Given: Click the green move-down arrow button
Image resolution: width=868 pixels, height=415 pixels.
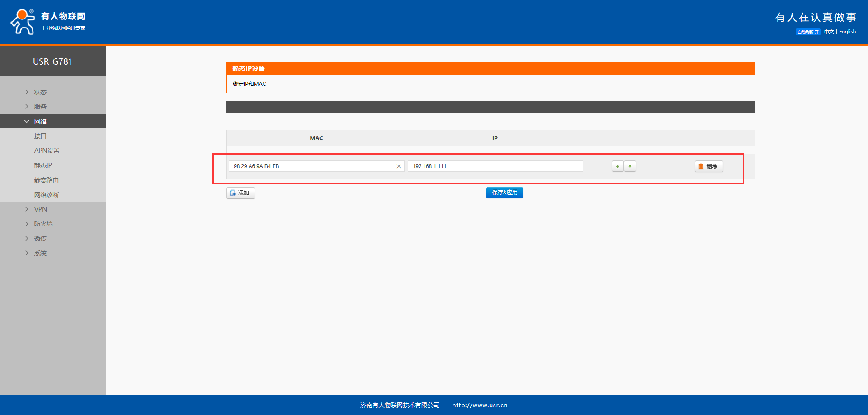Looking at the screenshot, I should (x=630, y=166).
